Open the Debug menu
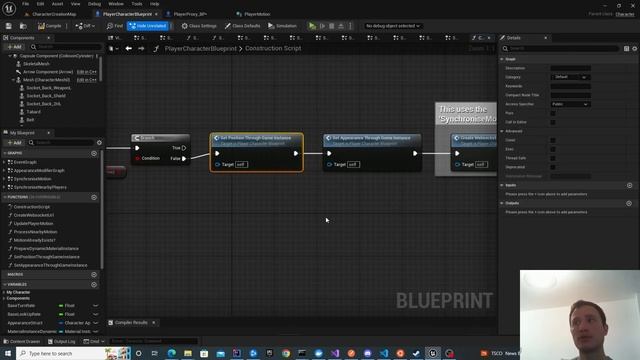Viewport: 640px width, 360px height. click(x=94, y=4)
